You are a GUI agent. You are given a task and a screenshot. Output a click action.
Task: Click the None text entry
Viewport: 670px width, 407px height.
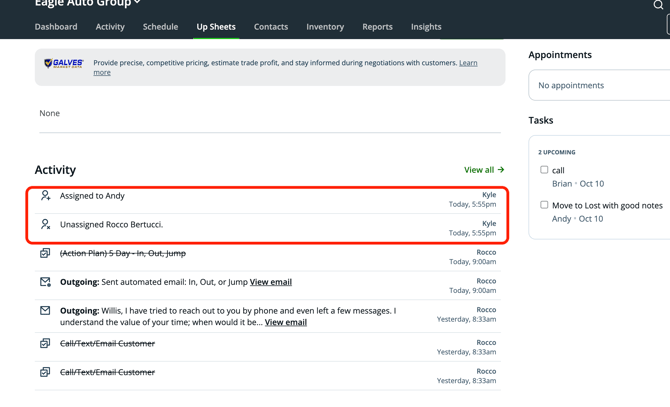50,113
